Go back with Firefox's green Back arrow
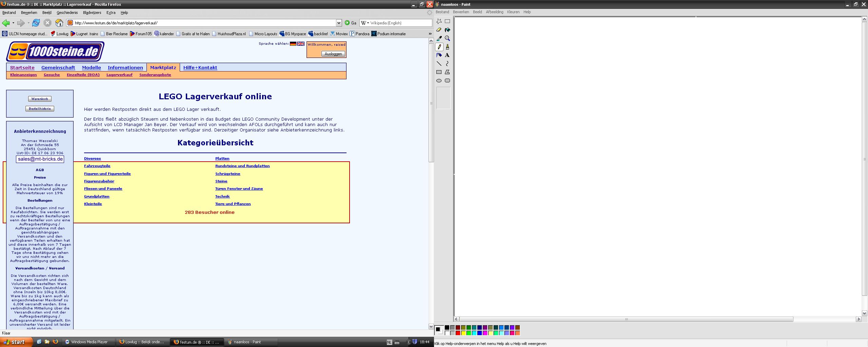Viewport: 868px width, 347px height. (6, 23)
